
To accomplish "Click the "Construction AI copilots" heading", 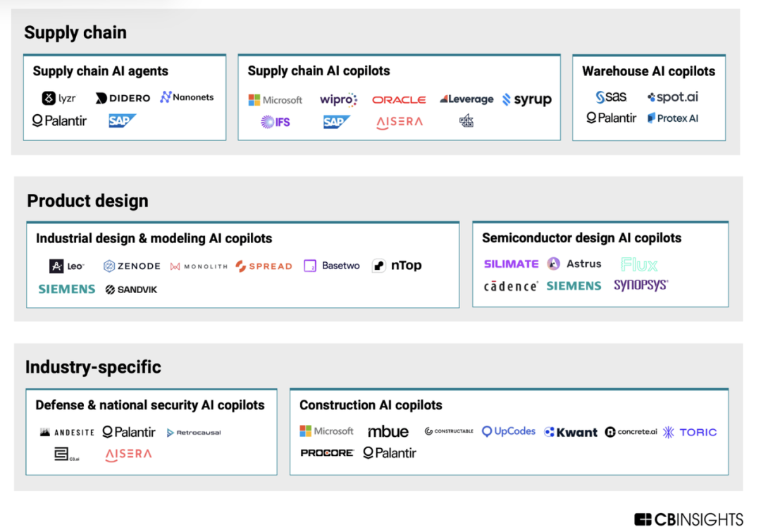I will (371, 405).
